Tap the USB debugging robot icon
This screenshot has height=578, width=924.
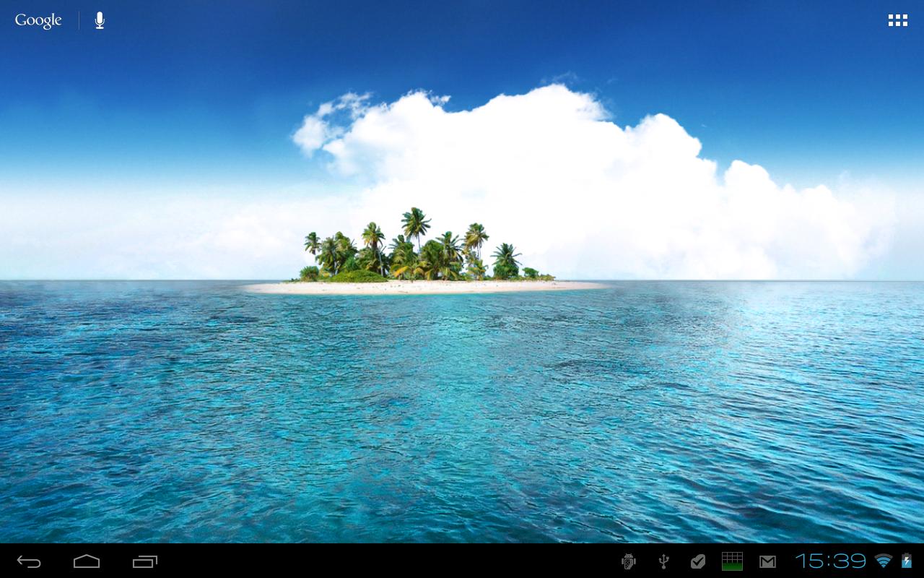(x=628, y=561)
